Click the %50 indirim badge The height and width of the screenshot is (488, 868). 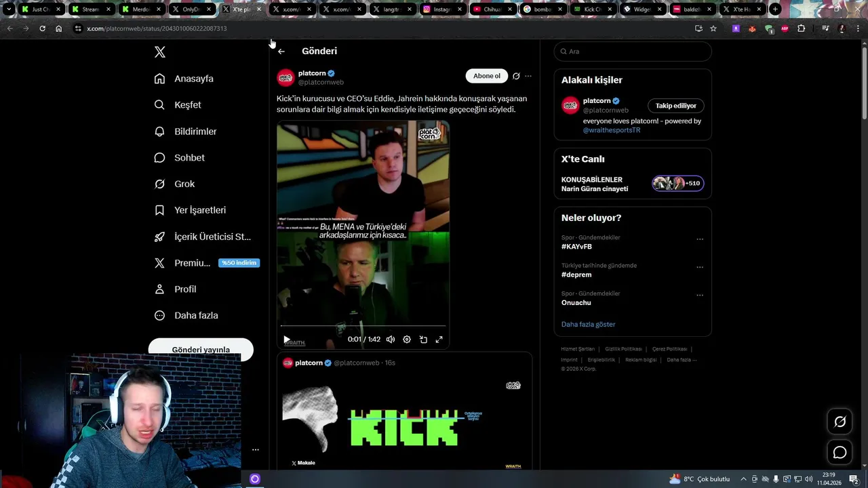[x=239, y=263]
